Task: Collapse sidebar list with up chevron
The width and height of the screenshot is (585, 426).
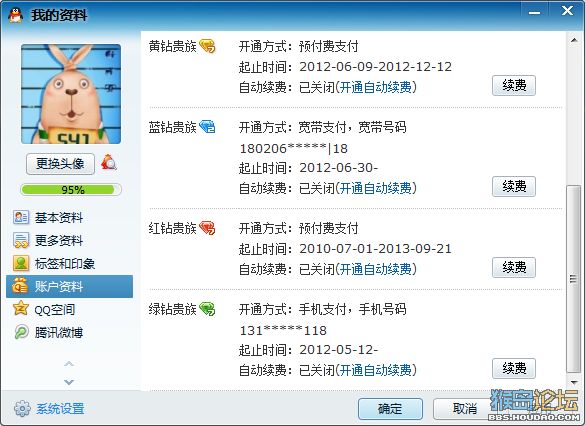Action: (69, 363)
